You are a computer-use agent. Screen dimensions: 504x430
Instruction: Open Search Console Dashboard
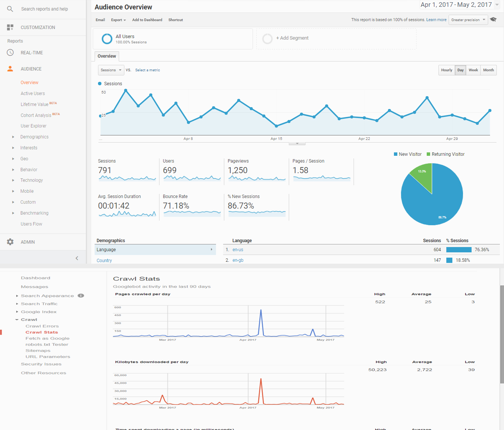click(35, 278)
